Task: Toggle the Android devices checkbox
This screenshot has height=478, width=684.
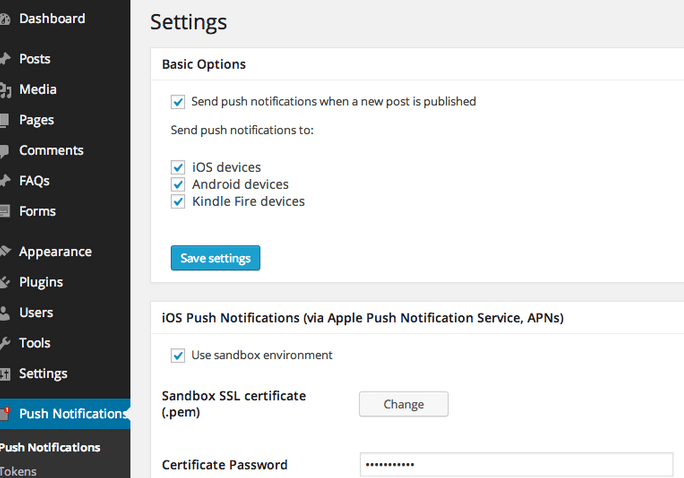Action: pyautogui.click(x=178, y=184)
